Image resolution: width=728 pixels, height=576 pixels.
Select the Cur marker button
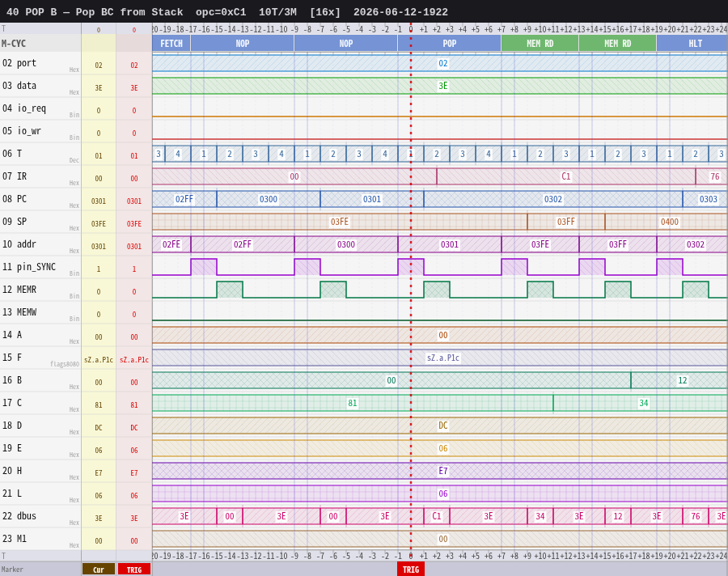99,570
